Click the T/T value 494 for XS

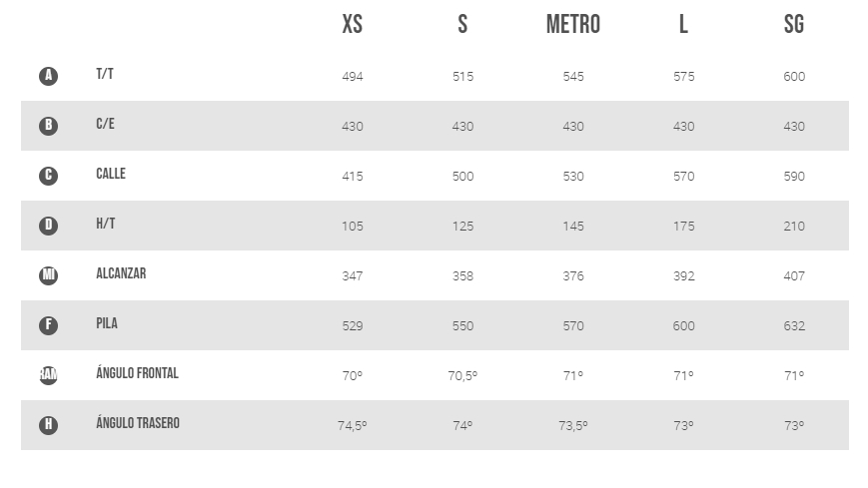coord(352,77)
